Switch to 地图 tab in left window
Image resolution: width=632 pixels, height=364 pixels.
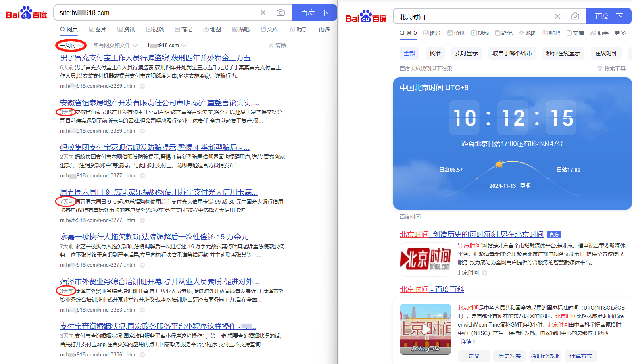click(x=212, y=29)
